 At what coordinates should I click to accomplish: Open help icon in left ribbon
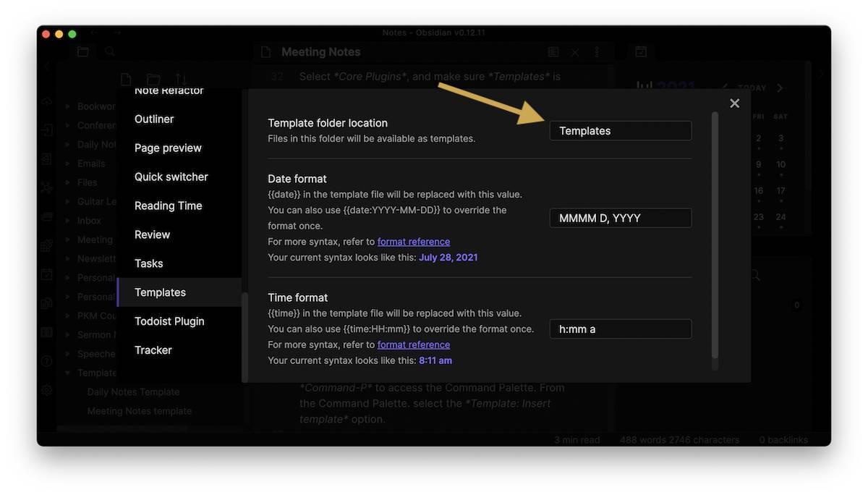click(46, 361)
